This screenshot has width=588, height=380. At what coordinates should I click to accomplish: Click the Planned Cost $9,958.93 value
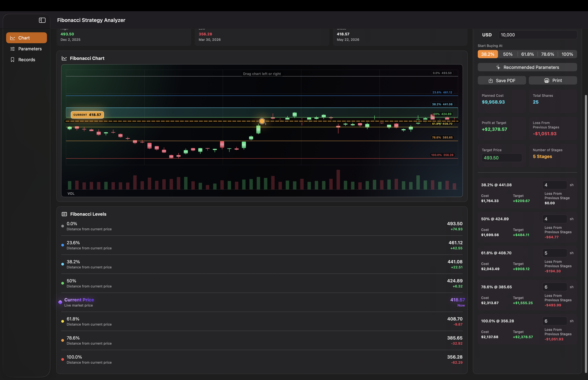pos(493,102)
